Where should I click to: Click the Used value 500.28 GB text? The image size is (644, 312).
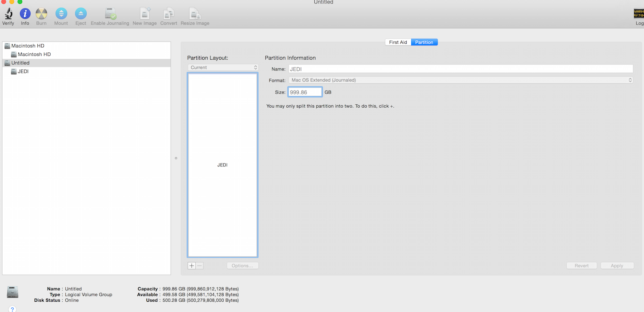[x=200, y=300]
